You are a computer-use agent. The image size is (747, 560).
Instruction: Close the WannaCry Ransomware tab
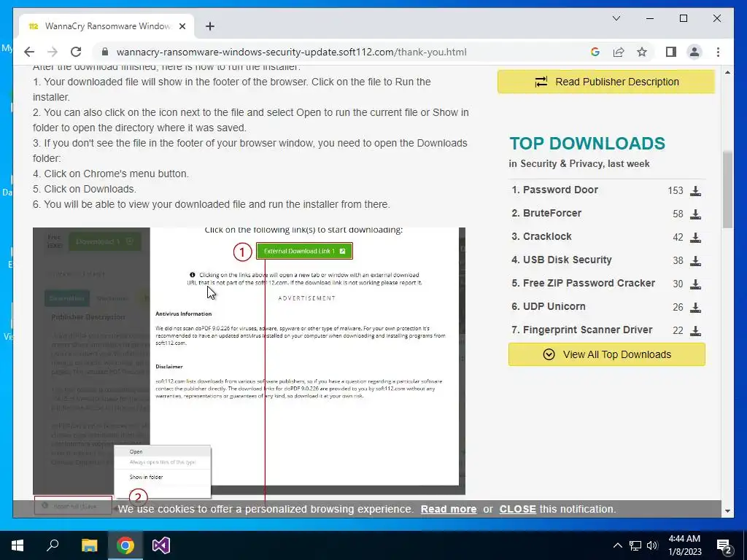tap(182, 26)
